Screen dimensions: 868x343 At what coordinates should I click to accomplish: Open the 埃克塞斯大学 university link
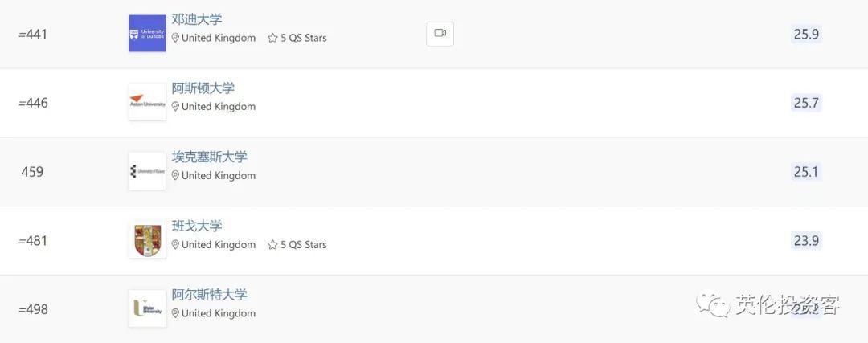pos(210,157)
